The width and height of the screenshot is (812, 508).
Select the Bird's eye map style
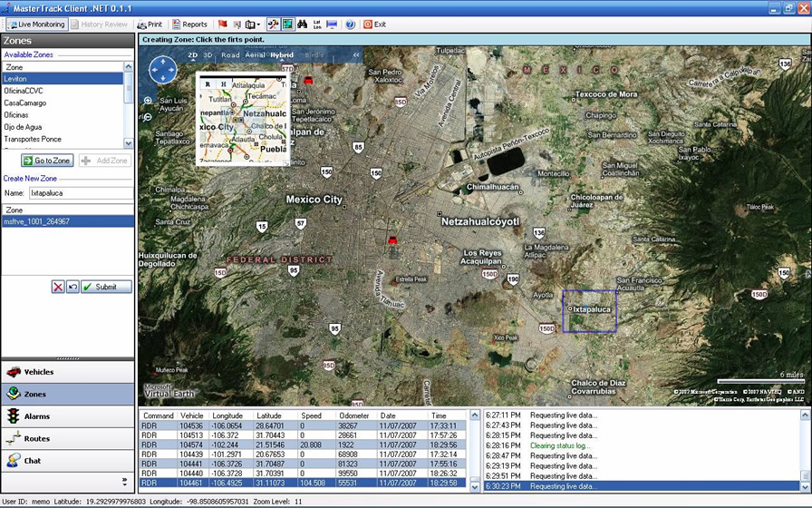click(x=314, y=55)
